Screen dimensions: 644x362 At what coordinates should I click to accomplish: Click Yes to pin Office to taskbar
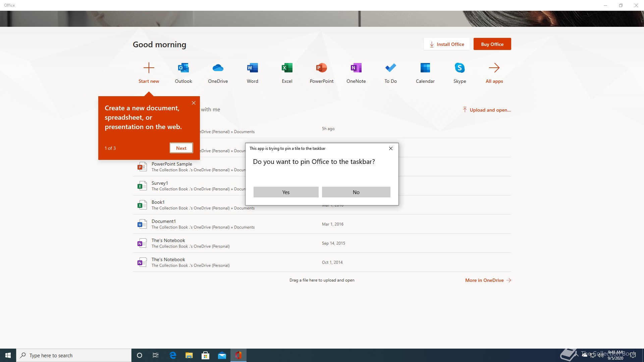(286, 192)
